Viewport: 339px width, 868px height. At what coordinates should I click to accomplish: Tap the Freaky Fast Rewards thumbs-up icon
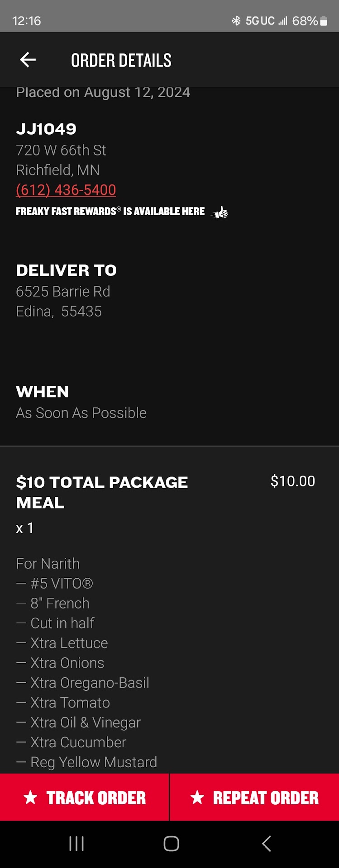(220, 212)
